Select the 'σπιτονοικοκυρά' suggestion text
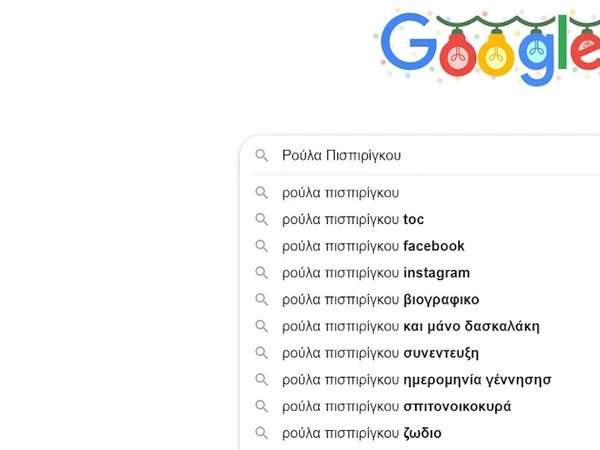This screenshot has height=450, width=600. pyautogui.click(x=396, y=407)
